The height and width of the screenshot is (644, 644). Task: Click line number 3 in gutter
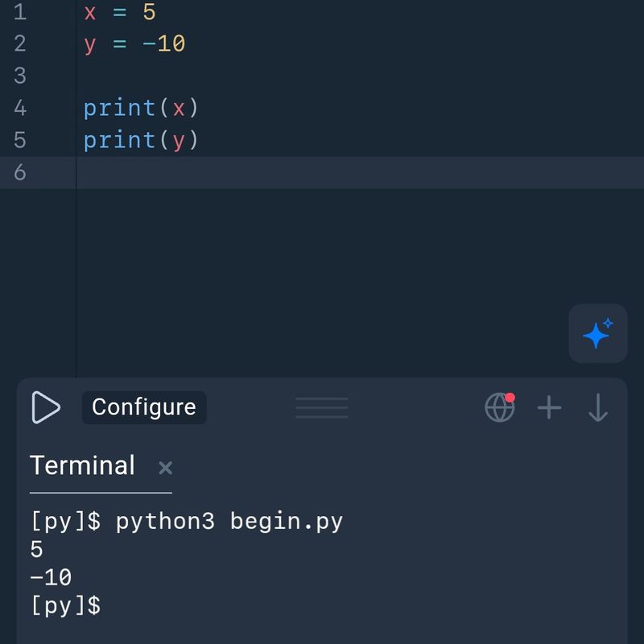(x=19, y=76)
